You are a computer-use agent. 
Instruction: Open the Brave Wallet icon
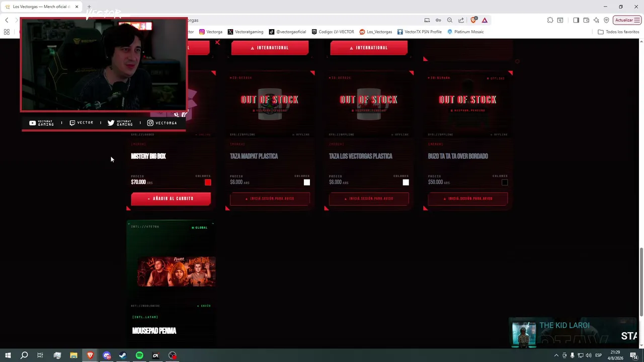(x=586, y=20)
